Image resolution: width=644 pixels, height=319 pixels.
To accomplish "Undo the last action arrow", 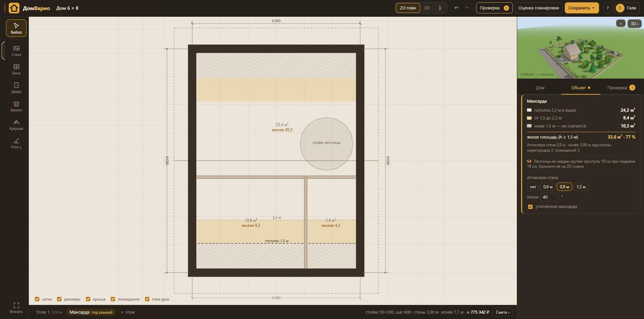I will (456, 8).
